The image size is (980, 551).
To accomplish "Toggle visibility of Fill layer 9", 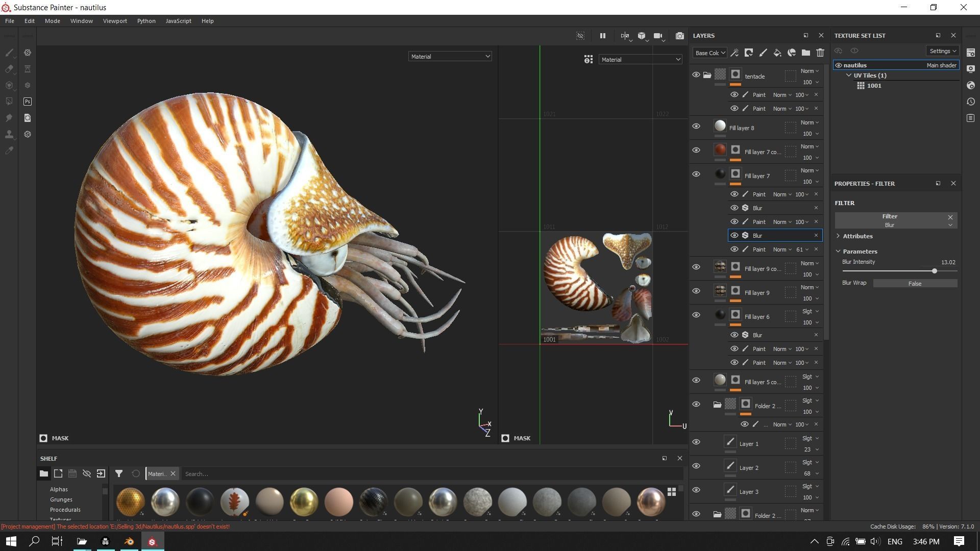I will [696, 291].
